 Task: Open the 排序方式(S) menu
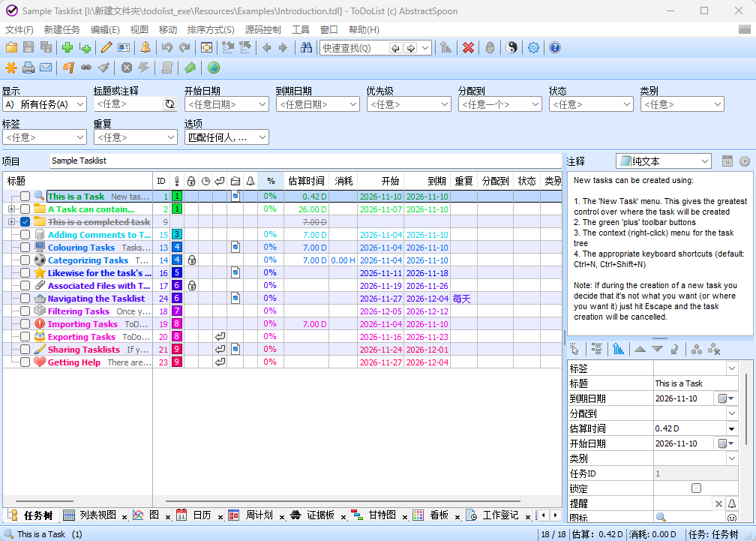[x=211, y=30]
